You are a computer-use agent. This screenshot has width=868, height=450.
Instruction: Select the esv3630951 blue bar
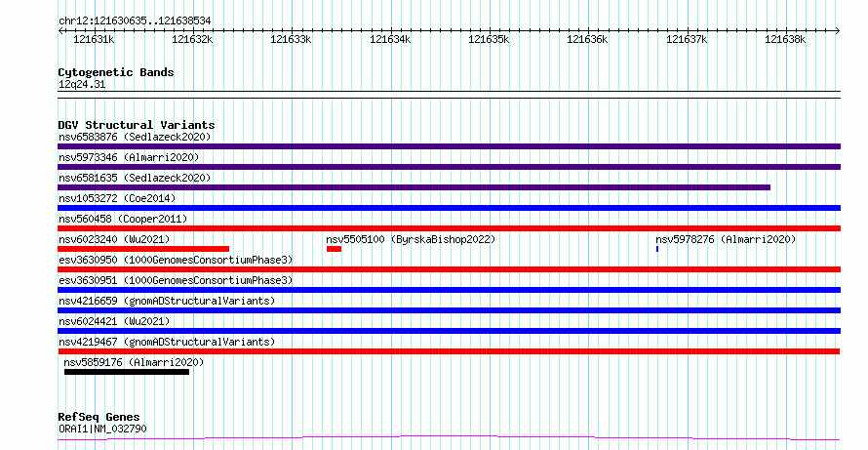449,290
